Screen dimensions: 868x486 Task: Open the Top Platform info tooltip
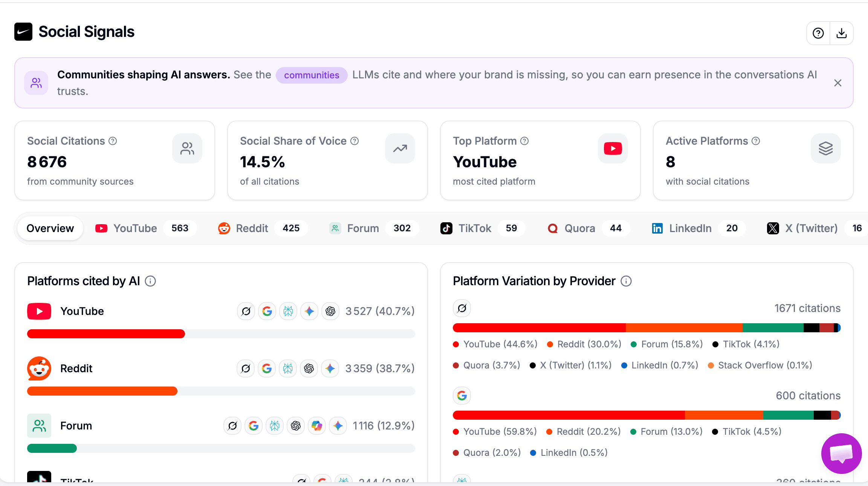point(524,141)
